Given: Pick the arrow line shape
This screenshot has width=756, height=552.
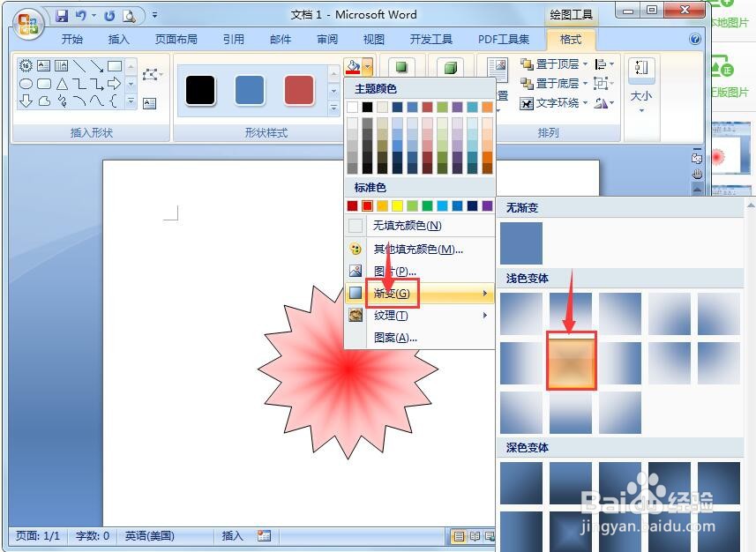Looking at the screenshot, I should coord(97,65).
